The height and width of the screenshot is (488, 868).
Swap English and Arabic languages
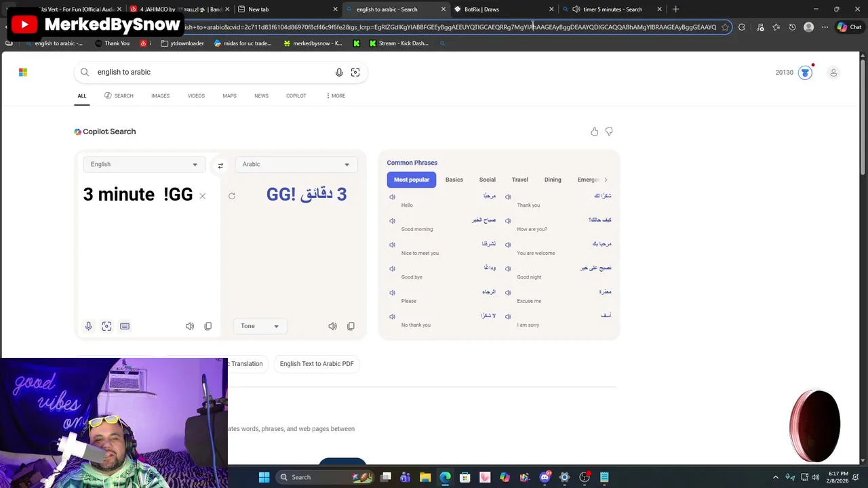point(220,165)
